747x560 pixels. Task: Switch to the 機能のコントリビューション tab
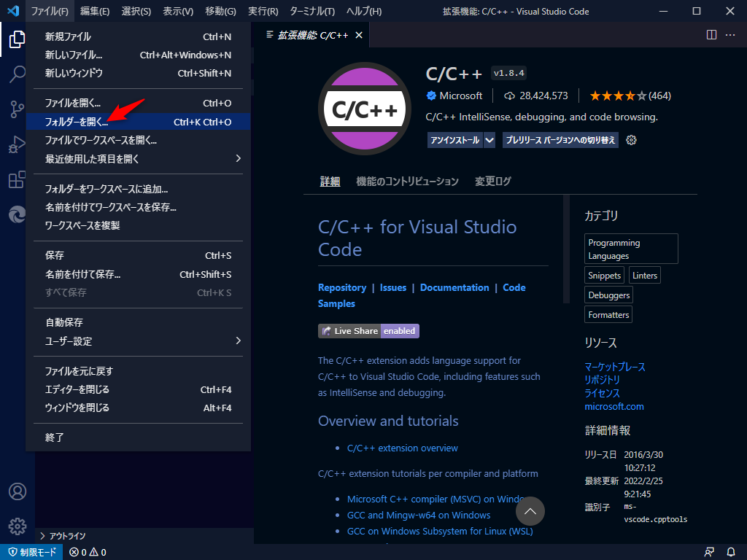(x=407, y=182)
